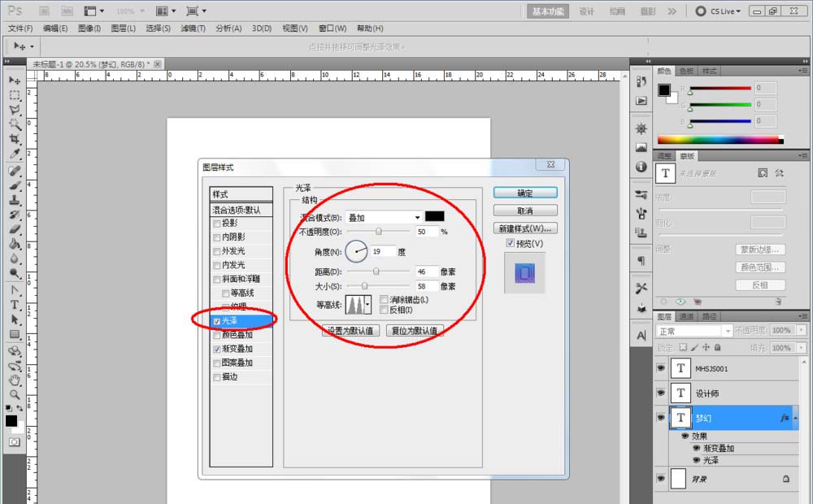Toggle the 预览 preview checkbox
Viewport: 813px width, 504px height.
(x=511, y=243)
